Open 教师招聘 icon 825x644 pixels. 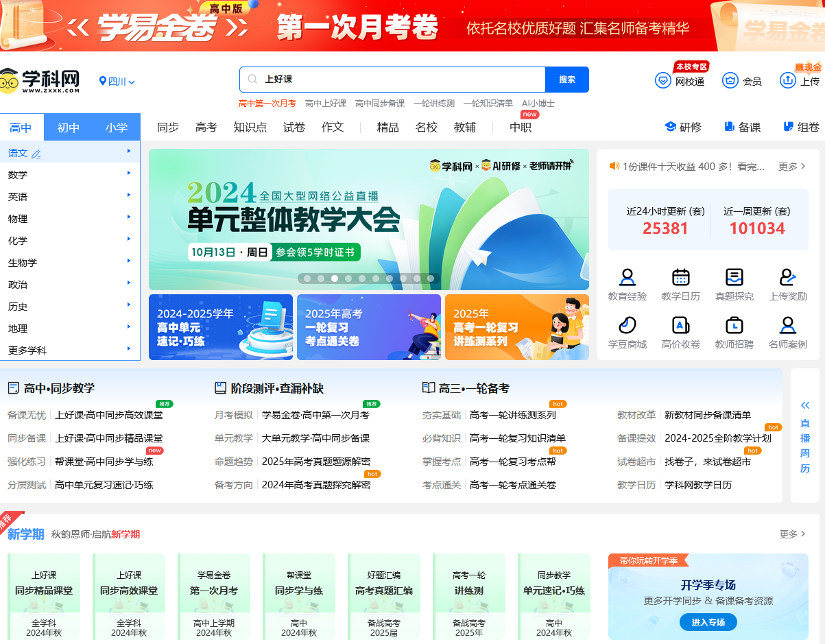(734, 325)
